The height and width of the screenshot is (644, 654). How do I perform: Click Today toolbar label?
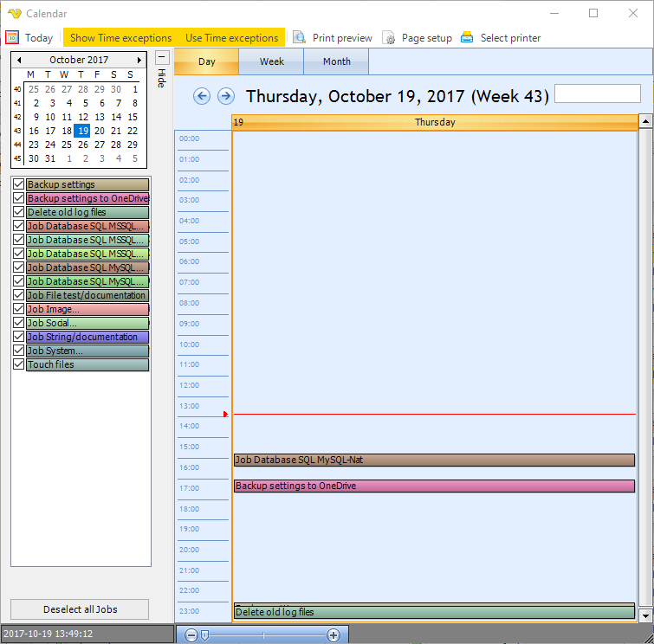[39, 38]
